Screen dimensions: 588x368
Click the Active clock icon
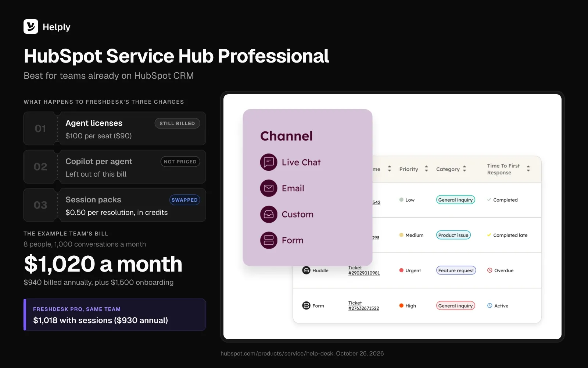point(490,306)
